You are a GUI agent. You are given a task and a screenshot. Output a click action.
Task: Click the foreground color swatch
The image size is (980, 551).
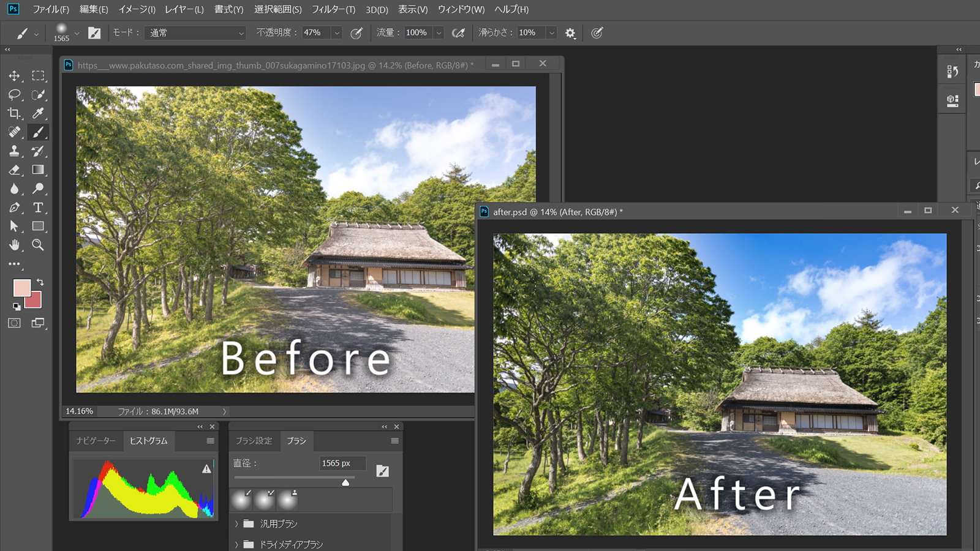point(22,288)
